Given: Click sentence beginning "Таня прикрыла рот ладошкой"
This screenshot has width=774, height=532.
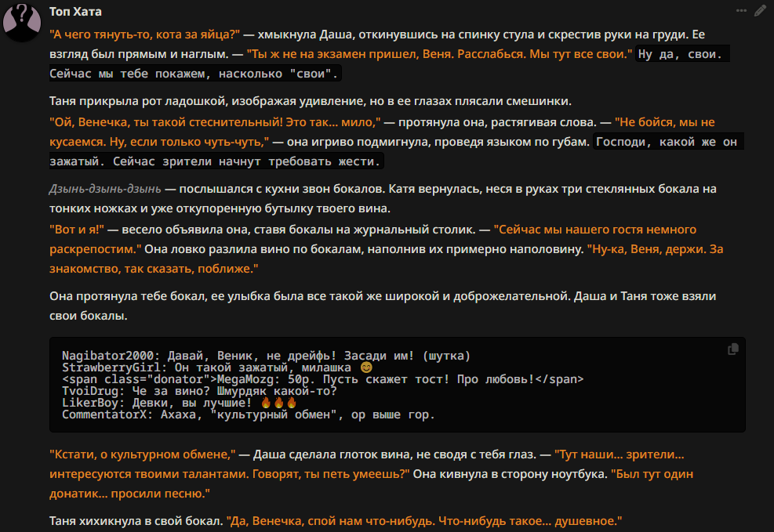Looking at the screenshot, I should pos(310,101).
